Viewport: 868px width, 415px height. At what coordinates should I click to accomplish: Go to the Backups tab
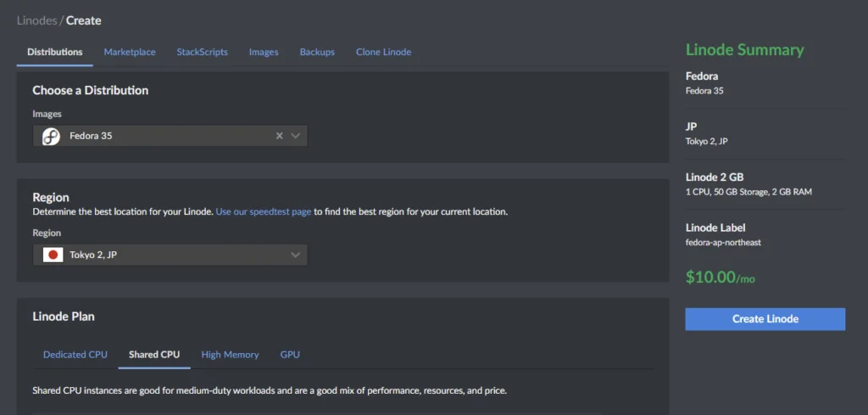click(x=317, y=52)
